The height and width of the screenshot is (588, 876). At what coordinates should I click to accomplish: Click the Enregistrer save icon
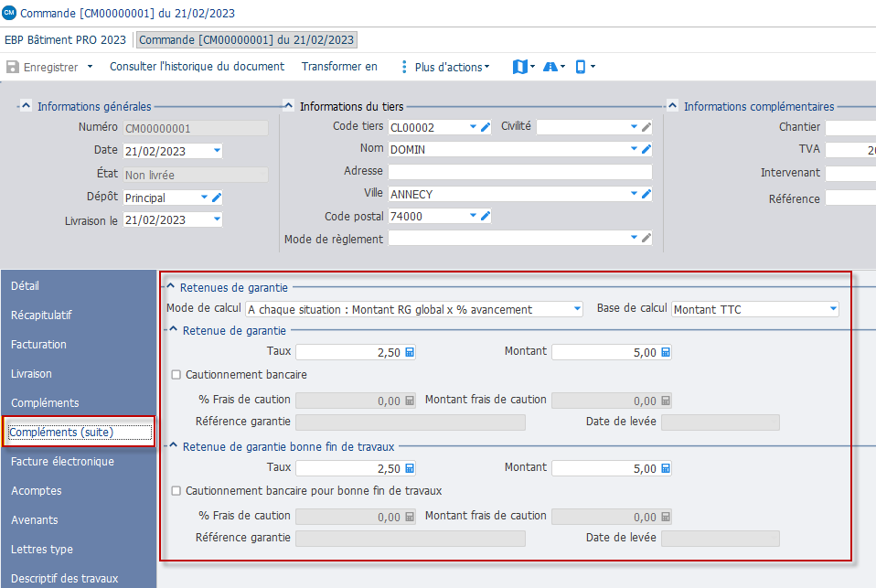tap(12, 67)
